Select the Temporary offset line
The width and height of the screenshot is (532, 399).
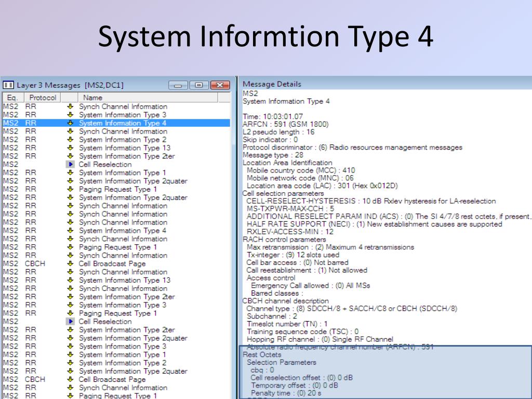point(295,385)
